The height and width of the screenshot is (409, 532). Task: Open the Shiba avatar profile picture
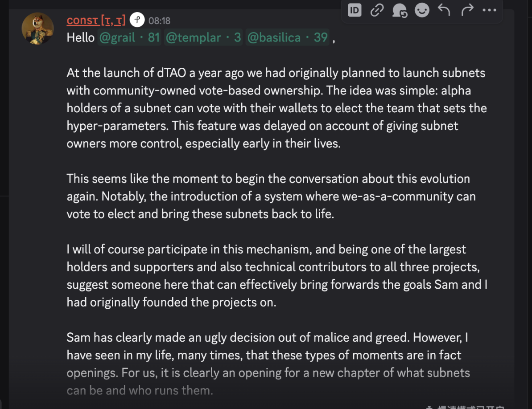(38, 29)
